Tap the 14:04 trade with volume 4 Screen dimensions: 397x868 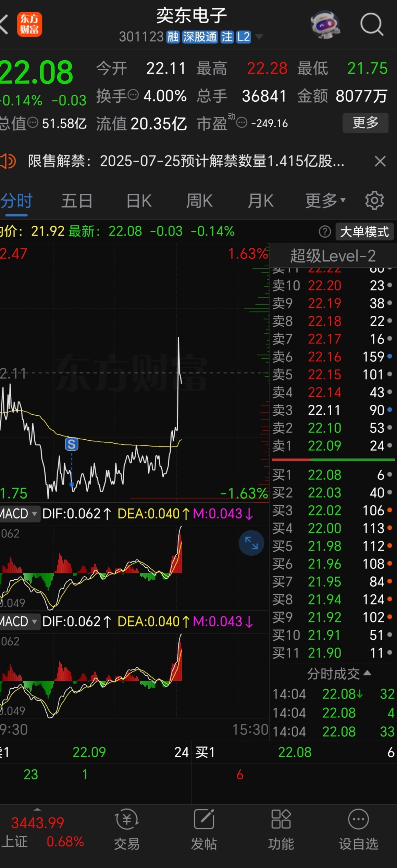click(334, 713)
